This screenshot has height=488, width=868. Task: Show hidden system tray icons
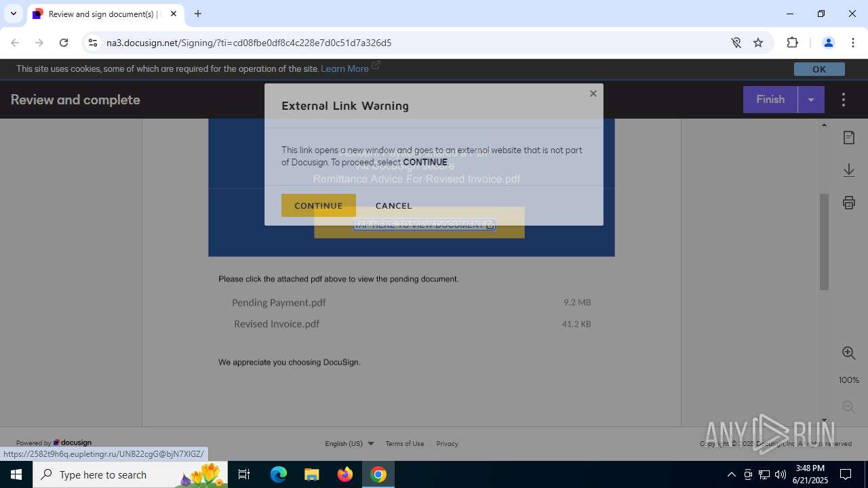(731, 474)
